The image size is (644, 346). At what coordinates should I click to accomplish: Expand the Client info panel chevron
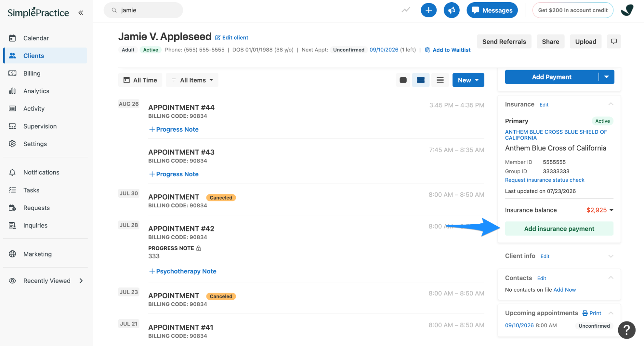click(x=610, y=256)
